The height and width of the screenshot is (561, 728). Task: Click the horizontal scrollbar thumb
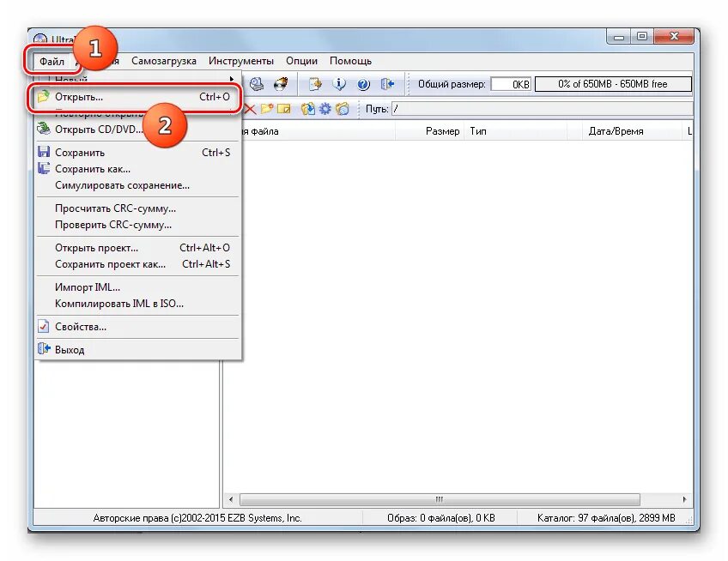[440, 500]
